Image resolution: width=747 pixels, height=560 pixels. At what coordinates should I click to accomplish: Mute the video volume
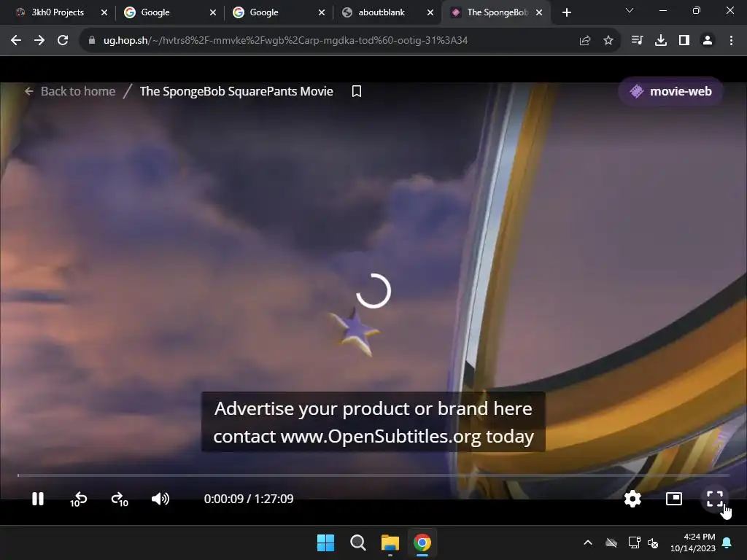coord(160,499)
